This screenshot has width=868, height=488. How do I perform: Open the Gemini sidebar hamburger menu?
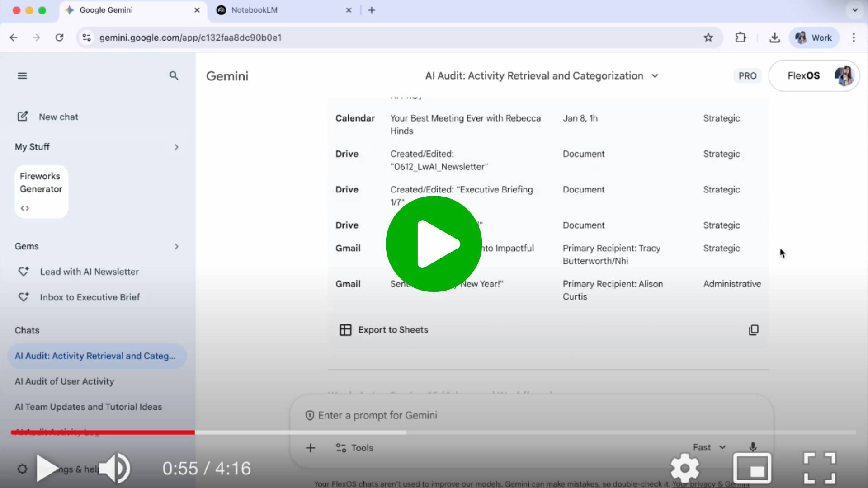coord(22,76)
